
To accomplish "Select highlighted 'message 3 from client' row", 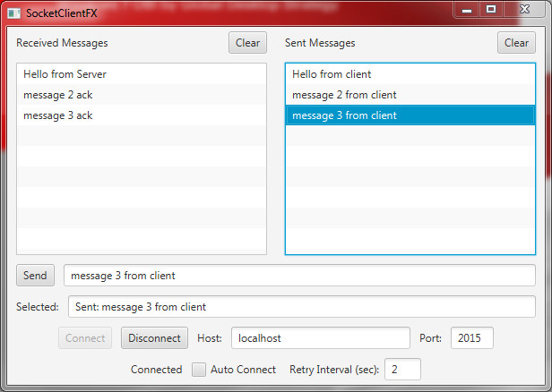I will pyautogui.click(x=410, y=115).
